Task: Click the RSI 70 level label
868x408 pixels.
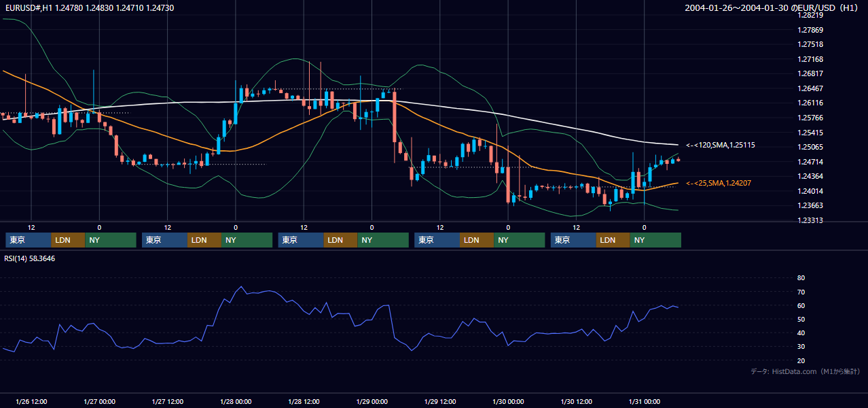Action: [801, 292]
